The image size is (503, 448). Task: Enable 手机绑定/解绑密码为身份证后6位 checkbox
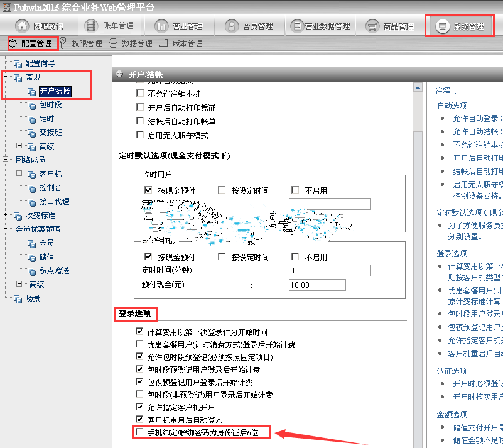pos(139,432)
